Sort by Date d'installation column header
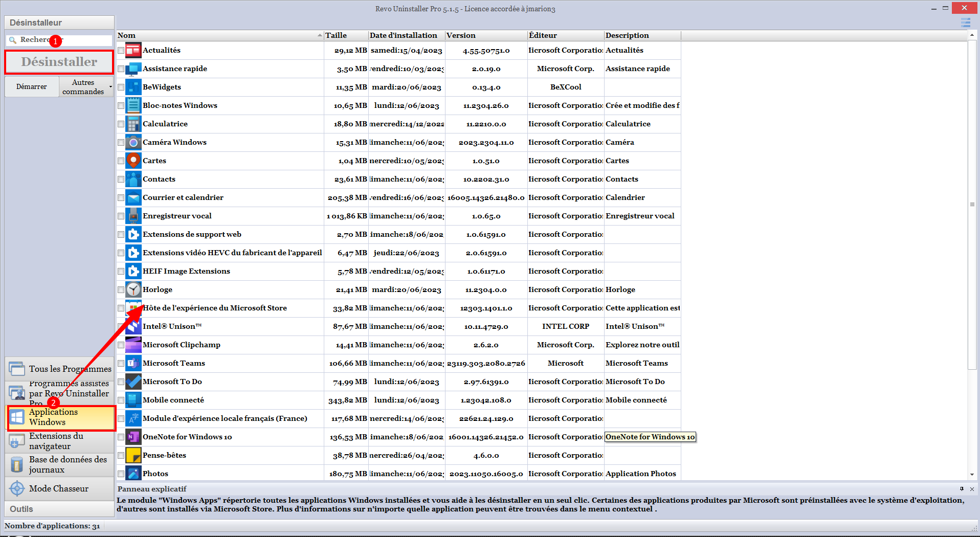980x537 pixels. click(x=407, y=35)
